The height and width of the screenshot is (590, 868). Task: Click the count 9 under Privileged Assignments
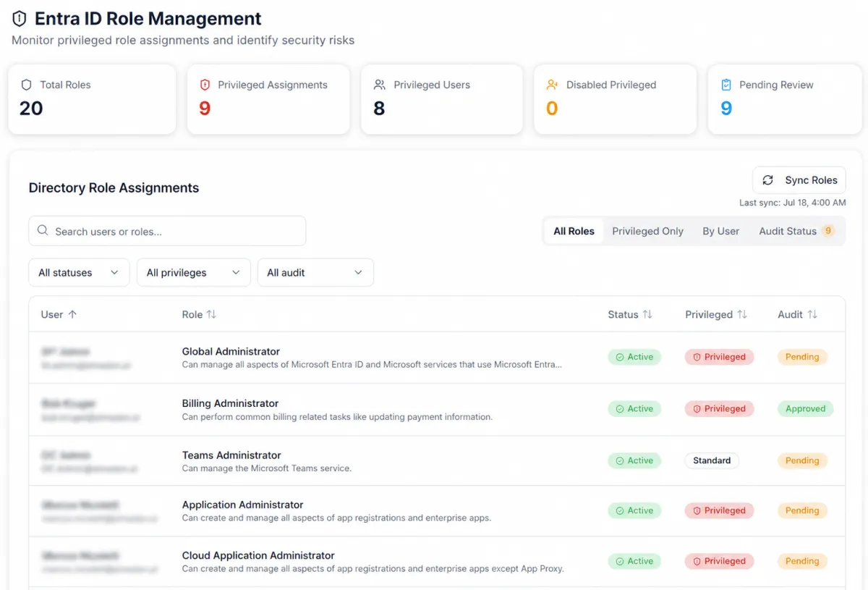click(x=205, y=109)
